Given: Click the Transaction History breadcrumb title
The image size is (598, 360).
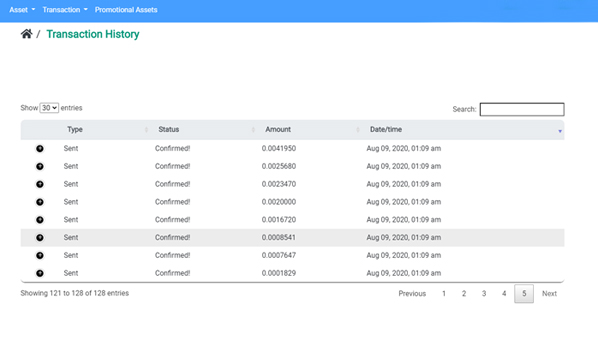Looking at the screenshot, I should (93, 34).
